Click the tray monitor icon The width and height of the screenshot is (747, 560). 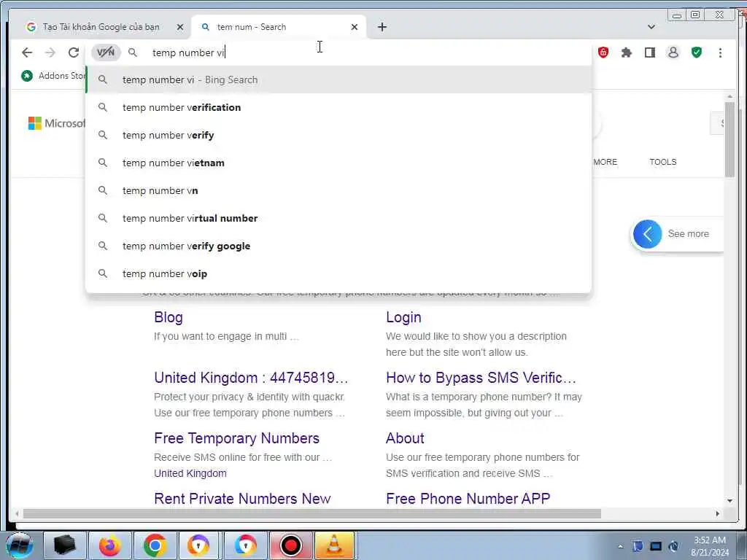[x=656, y=546]
